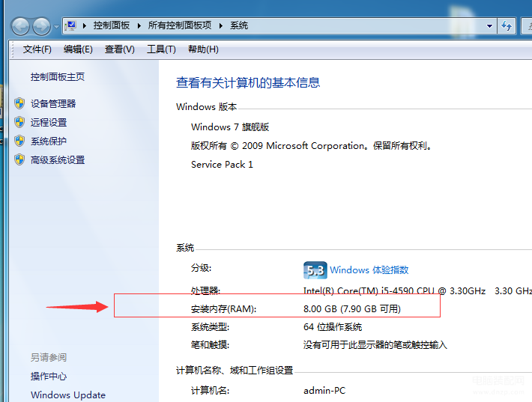The image size is (532, 402).
Task: Click the computer name admin-PC
Action: point(324,391)
